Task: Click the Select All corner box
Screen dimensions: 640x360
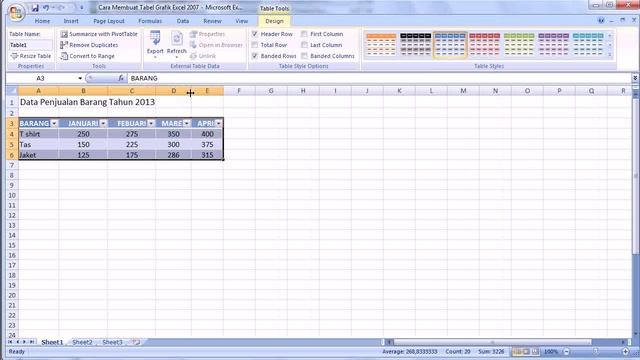Action: pyautogui.click(x=12, y=91)
